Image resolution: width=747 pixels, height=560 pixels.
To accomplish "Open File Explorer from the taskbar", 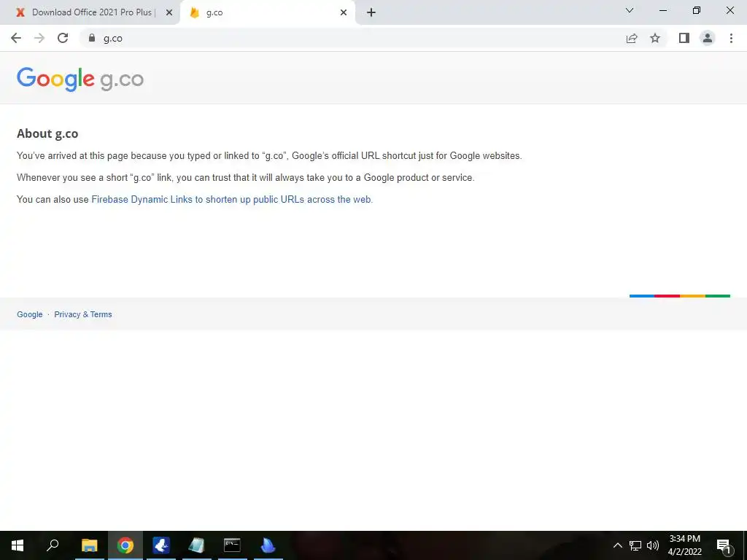I will click(x=89, y=545).
